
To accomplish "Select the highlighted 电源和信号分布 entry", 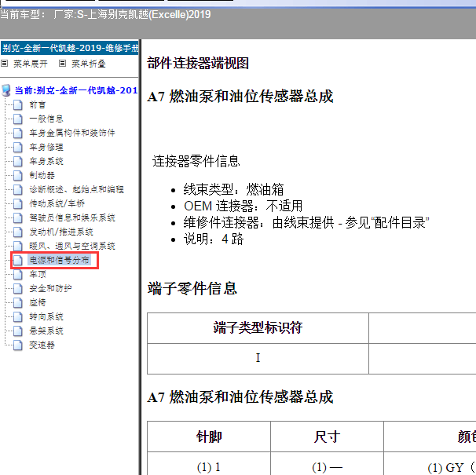I will (x=59, y=260).
